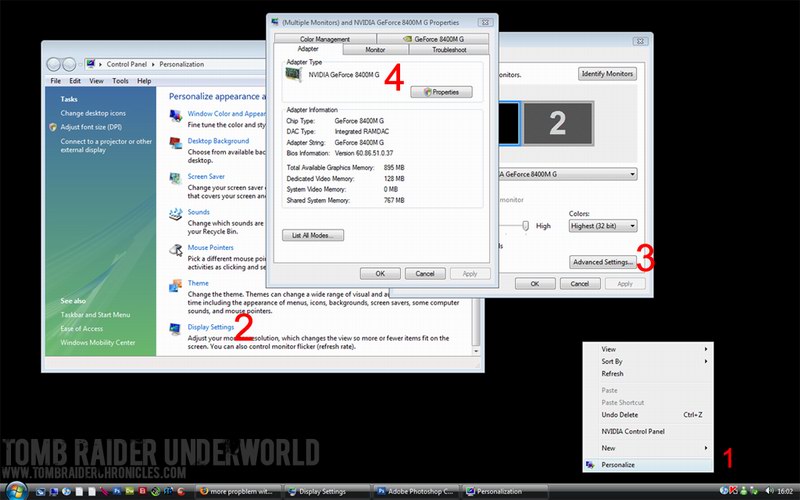This screenshot has width=800, height=500.
Task: Click the Personalize icon in context menu
Action: coord(590,465)
